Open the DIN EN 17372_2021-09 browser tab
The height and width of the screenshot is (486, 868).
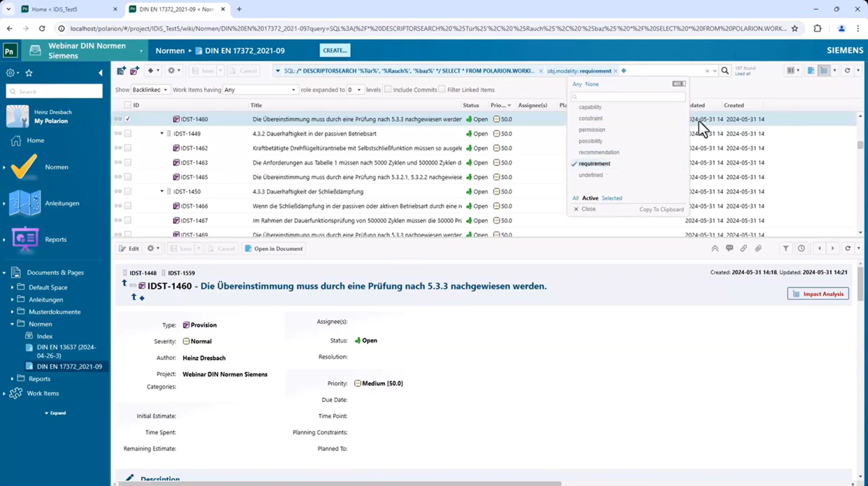tap(175, 10)
